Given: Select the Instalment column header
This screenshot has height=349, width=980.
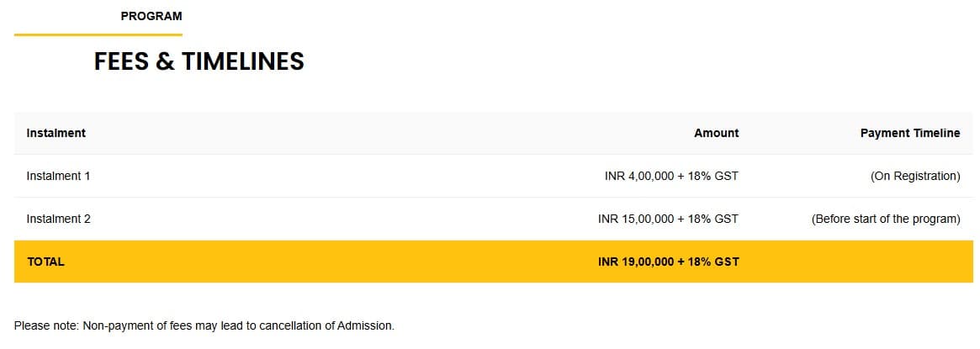Looking at the screenshot, I should coord(56,133).
